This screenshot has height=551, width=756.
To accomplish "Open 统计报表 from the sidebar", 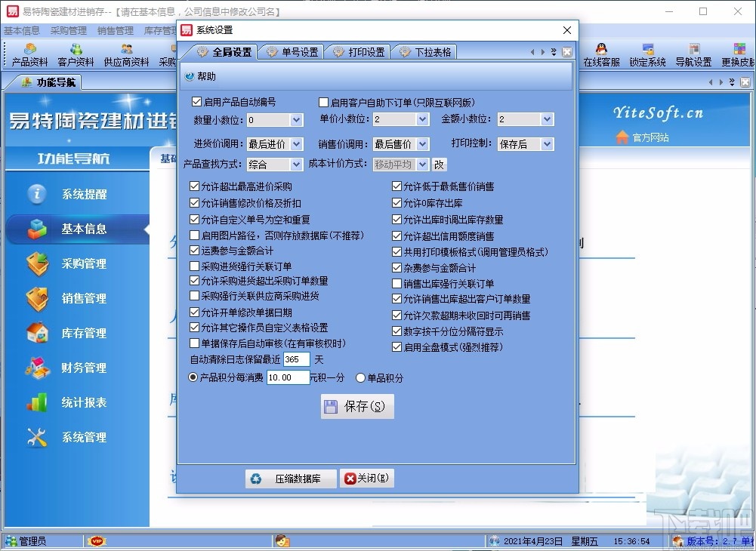I will tap(82, 402).
